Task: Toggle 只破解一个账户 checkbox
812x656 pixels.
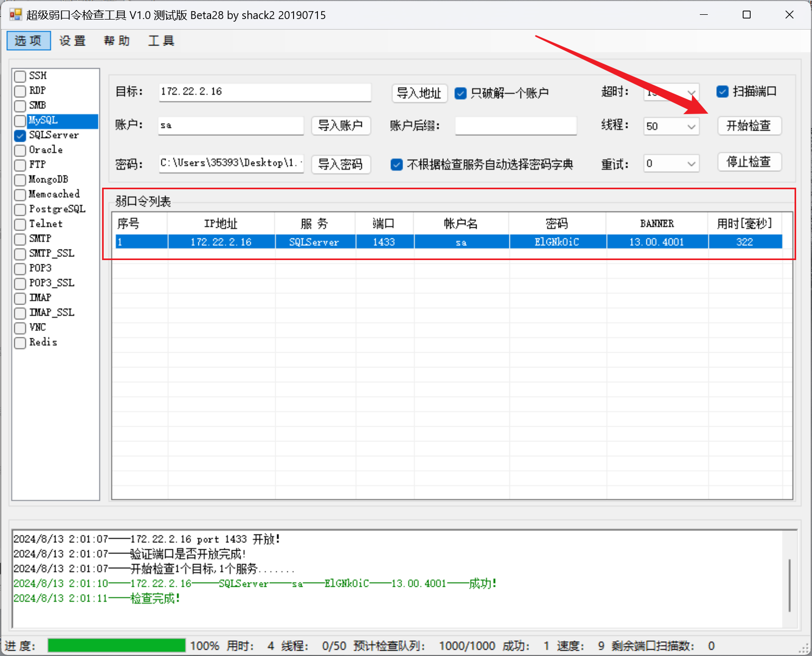Action: (461, 94)
